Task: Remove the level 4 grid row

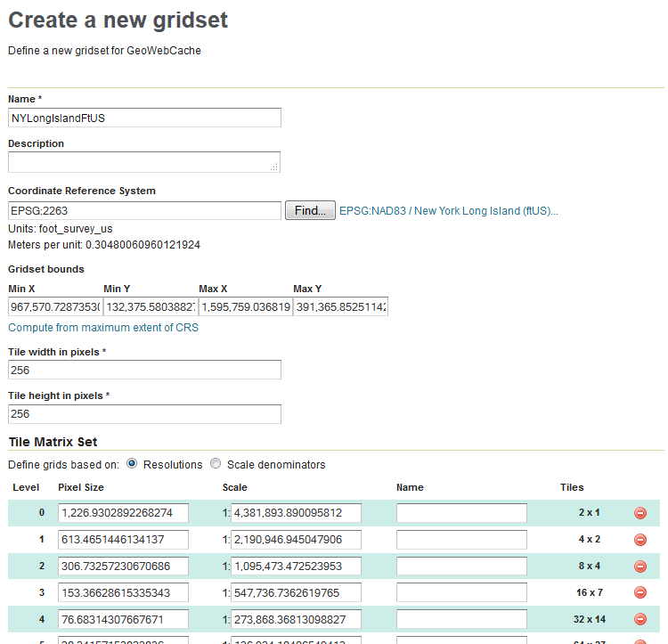Action: (x=639, y=619)
